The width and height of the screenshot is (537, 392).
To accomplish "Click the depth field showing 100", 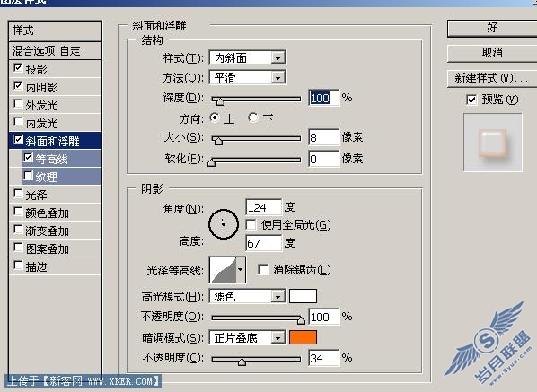I will click(x=323, y=98).
